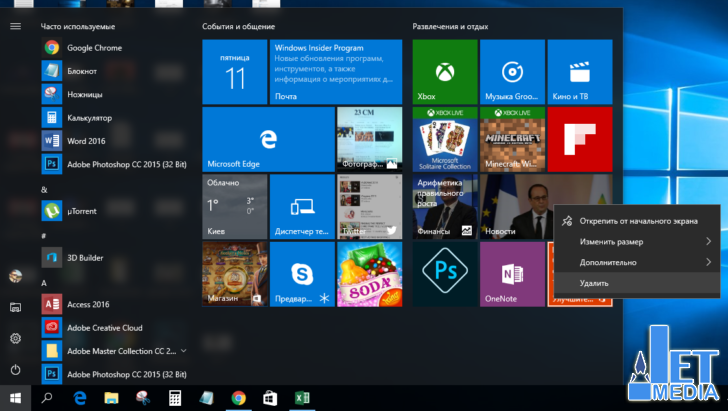Open Snipping Tool from the taskbar
The width and height of the screenshot is (728, 411).
(143, 398)
